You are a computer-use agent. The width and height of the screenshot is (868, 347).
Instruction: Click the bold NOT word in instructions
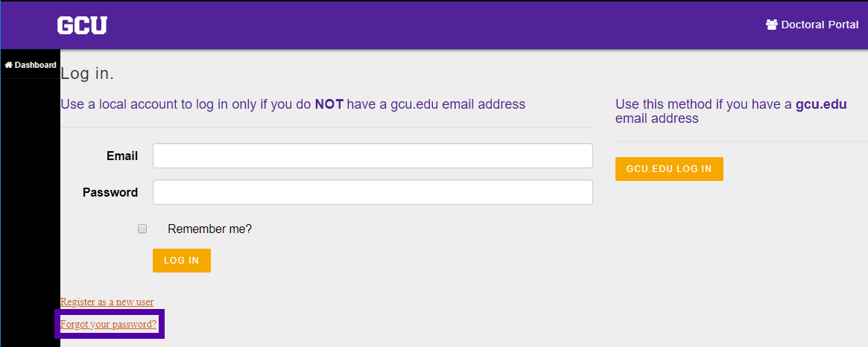tap(329, 104)
